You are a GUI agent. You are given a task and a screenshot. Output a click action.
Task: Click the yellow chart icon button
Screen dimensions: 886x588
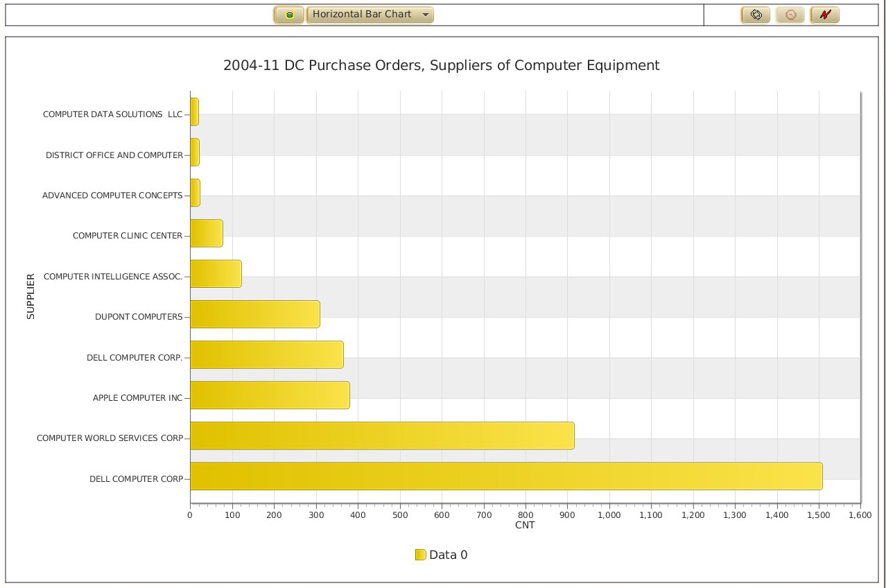tap(289, 15)
